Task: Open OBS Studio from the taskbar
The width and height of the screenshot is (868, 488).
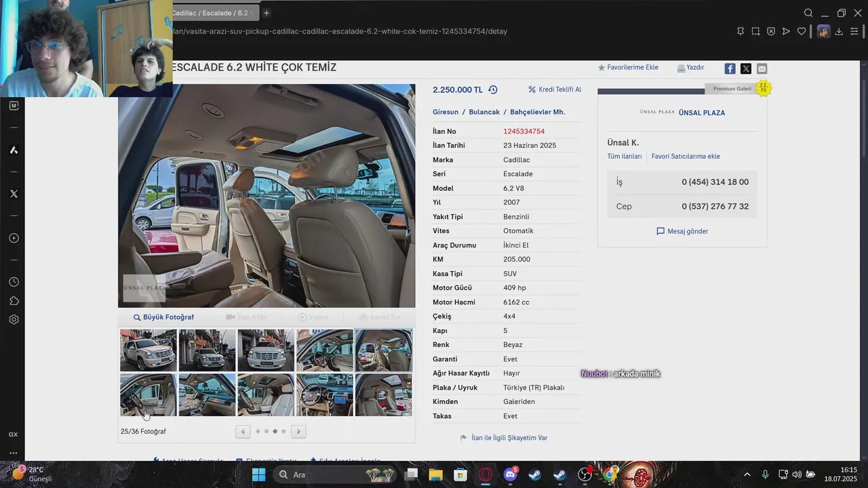Action: pyautogui.click(x=585, y=474)
